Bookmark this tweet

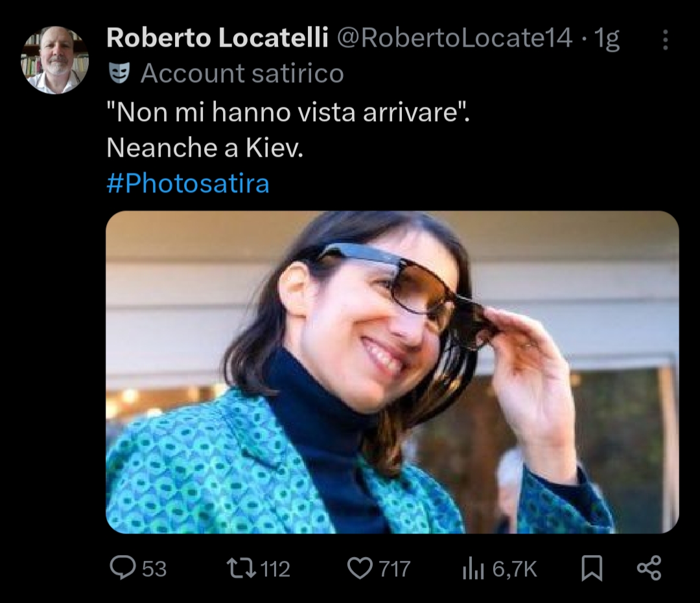tap(591, 568)
